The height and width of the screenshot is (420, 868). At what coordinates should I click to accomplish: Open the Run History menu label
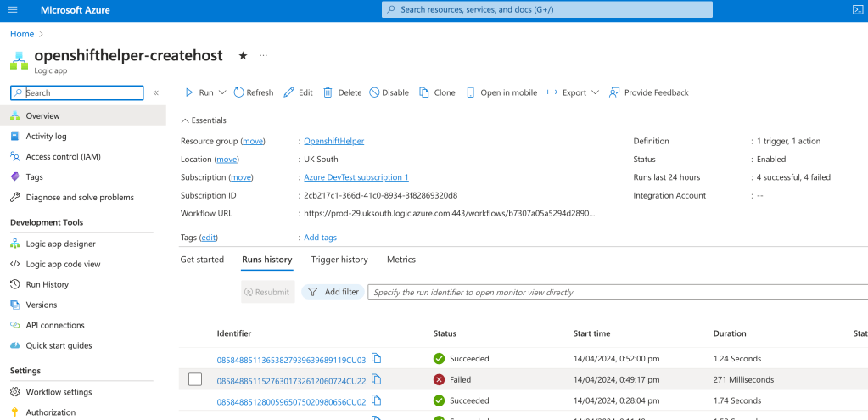coord(47,284)
